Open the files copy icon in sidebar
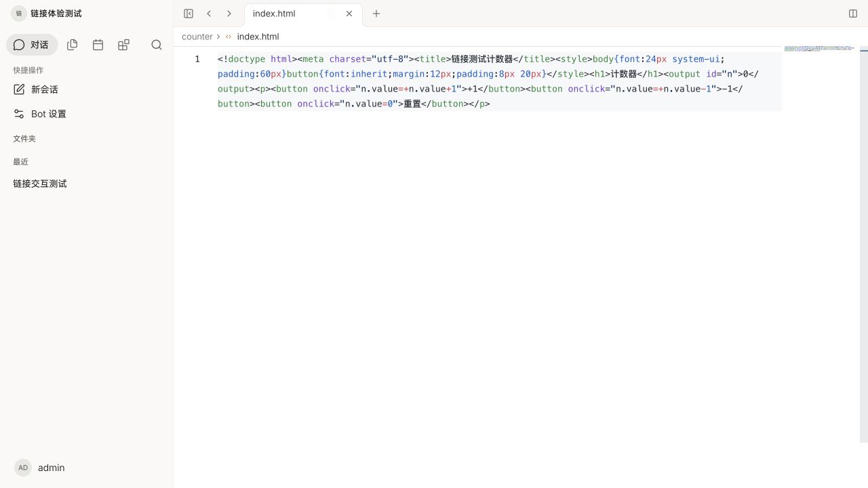 pyautogui.click(x=73, y=45)
